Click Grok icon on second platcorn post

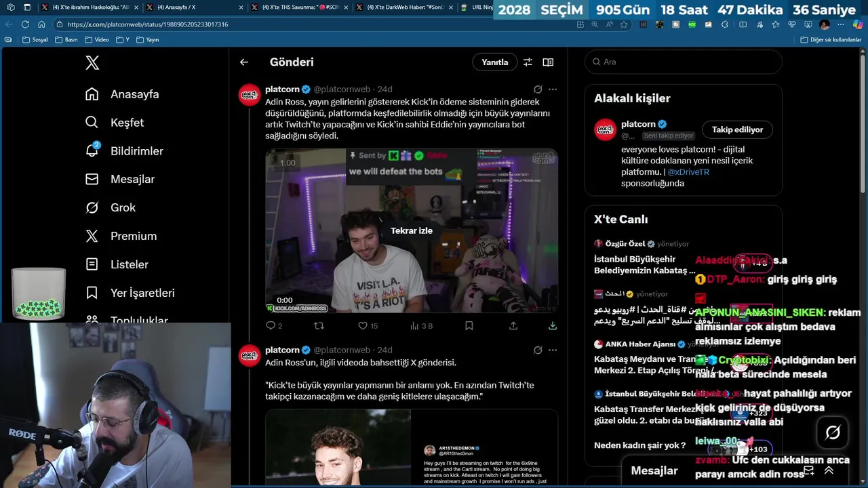(x=538, y=350)
